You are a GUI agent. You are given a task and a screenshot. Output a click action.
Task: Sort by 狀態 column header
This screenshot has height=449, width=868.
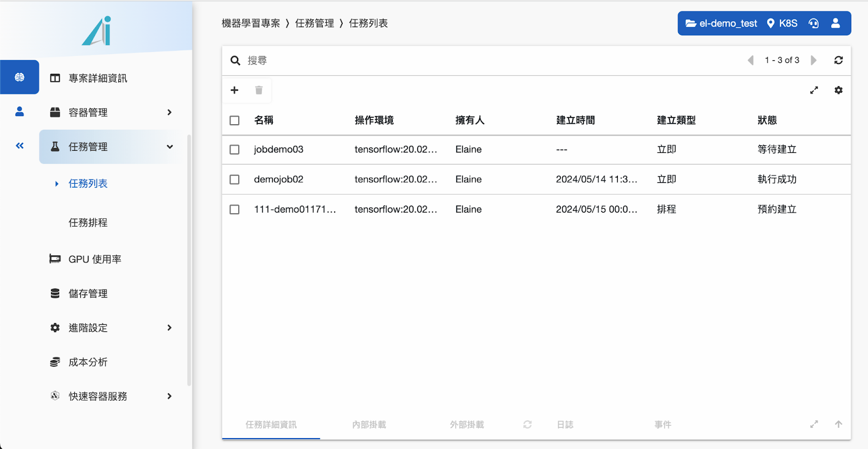767,120
